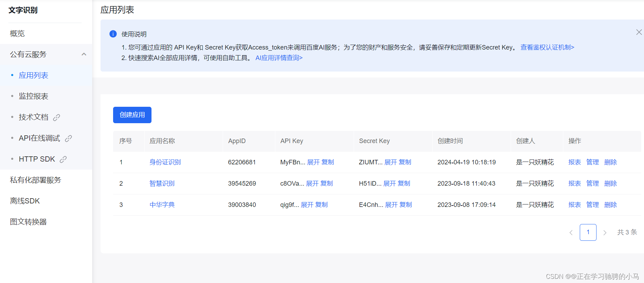Close the usage instructions banner

tap(639, 32)
